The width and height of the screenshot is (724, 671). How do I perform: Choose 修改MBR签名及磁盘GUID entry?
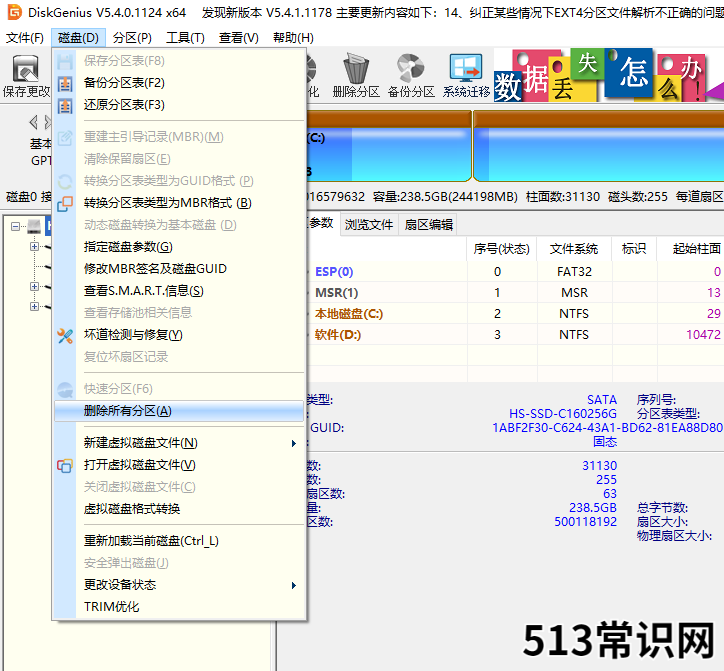(179, 269)
